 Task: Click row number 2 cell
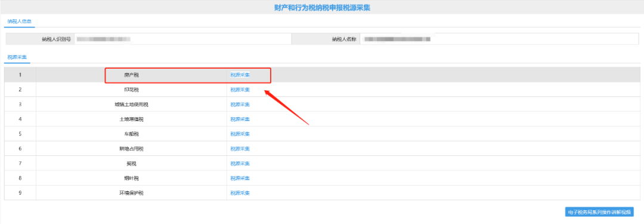pos(20,90)
